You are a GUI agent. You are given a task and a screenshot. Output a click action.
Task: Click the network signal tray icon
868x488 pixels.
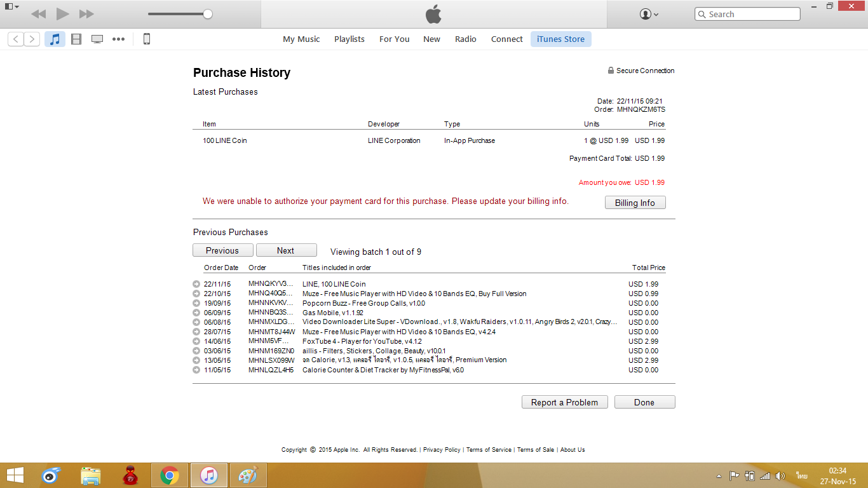pos(765,476)
